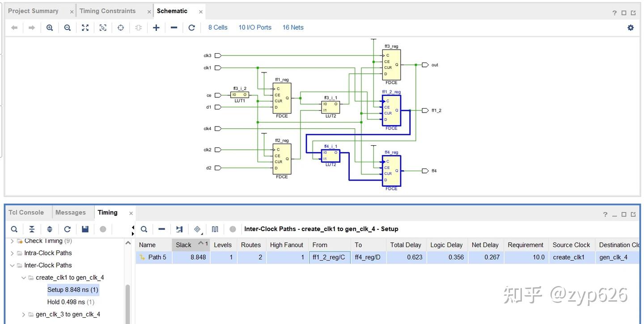Click the Zoom In magnifier icon
This screenshot has height=324, width=644.
point(50,28)
